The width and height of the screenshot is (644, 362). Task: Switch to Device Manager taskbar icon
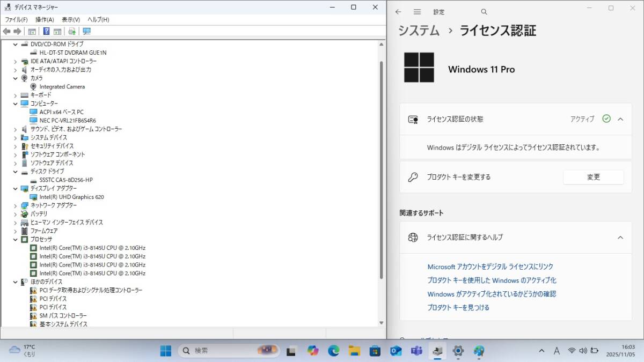tap(437, 351)
